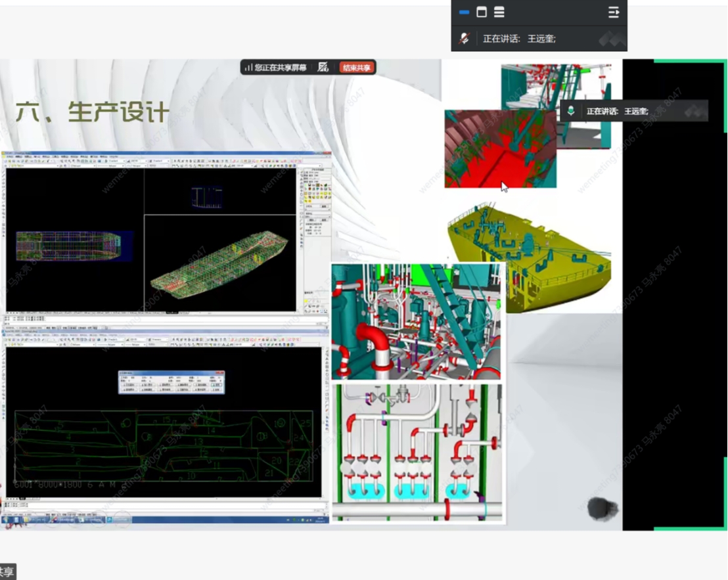Switch to the stacked rows layout icon

499,12
